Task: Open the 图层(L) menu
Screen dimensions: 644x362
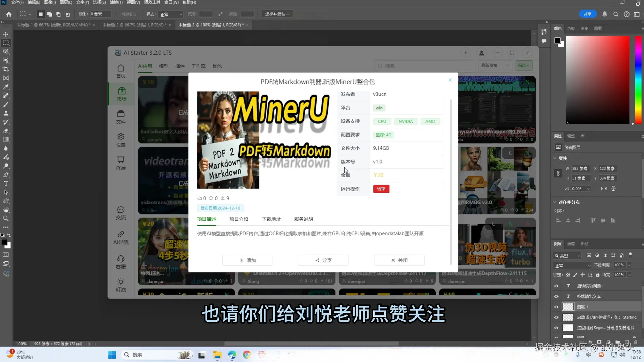Action: click(66, 2)
